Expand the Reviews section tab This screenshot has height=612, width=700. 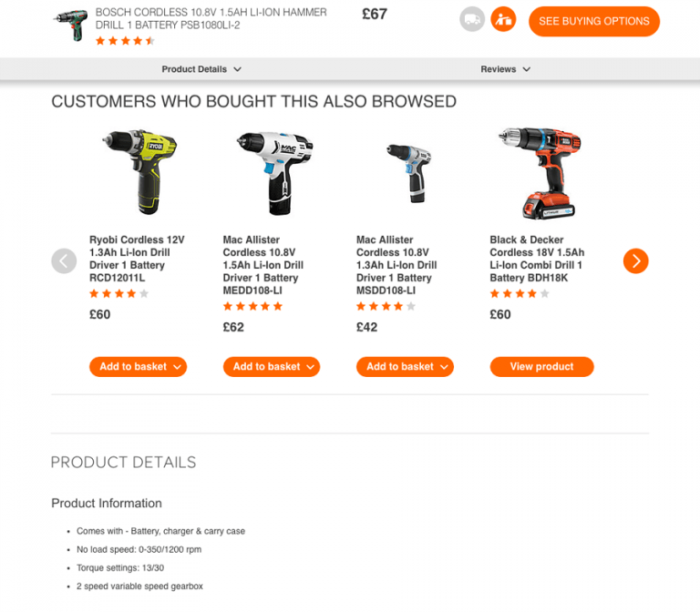(x=505, y=69)
